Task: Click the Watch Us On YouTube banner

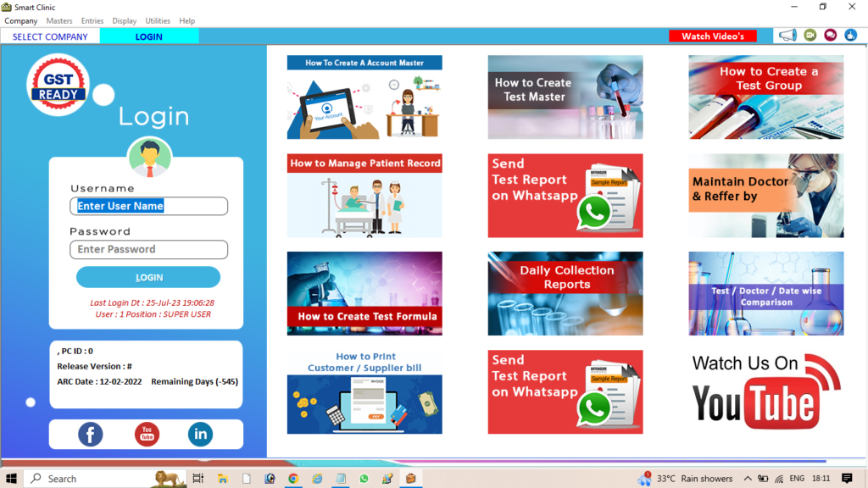Action: point(765,391)
